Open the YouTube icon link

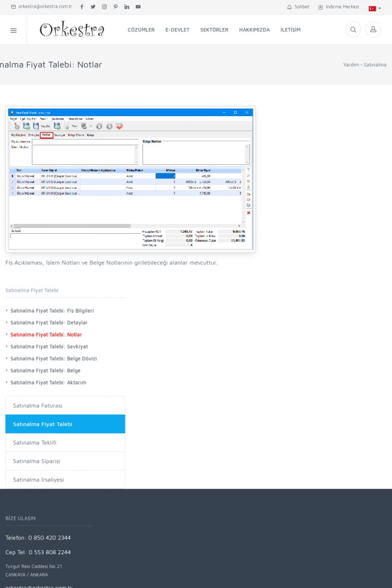click(x=138, y=7)
